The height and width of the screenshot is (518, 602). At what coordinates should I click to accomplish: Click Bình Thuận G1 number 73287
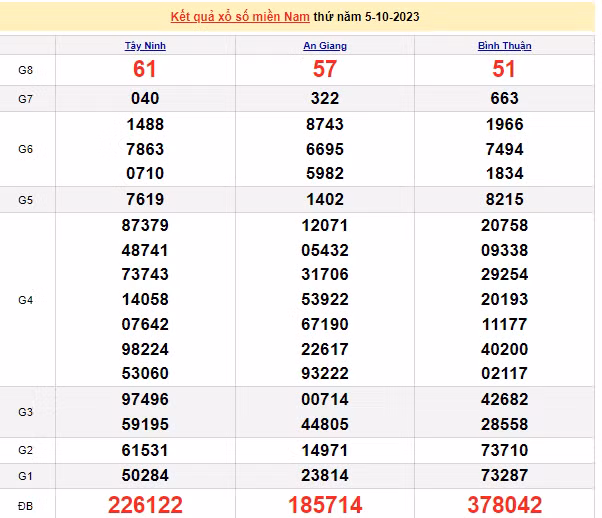tap(504, 473)
